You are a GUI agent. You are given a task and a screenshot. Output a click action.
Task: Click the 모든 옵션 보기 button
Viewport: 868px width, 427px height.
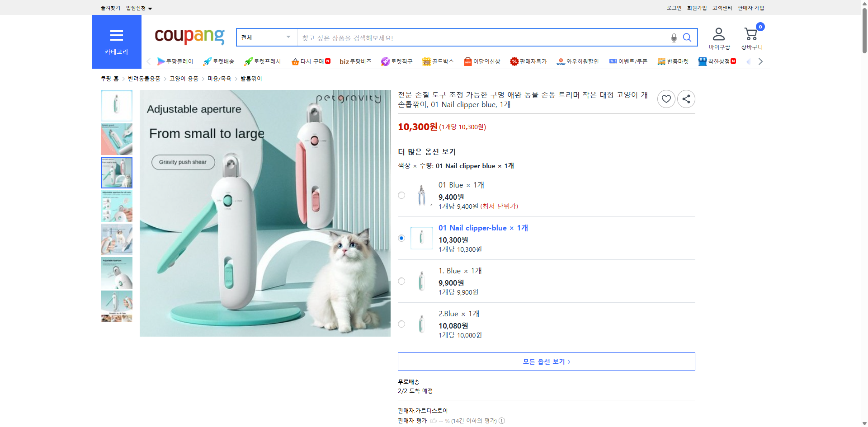546,361
